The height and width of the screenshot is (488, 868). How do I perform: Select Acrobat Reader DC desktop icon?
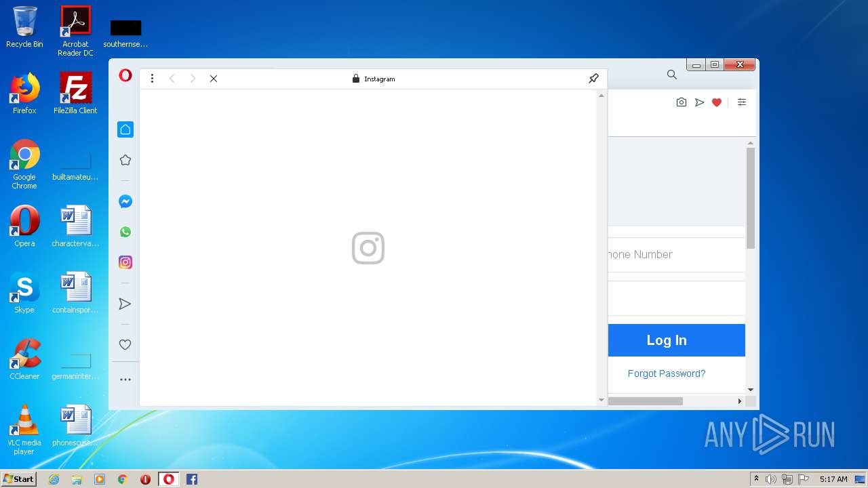click(75, 31)
